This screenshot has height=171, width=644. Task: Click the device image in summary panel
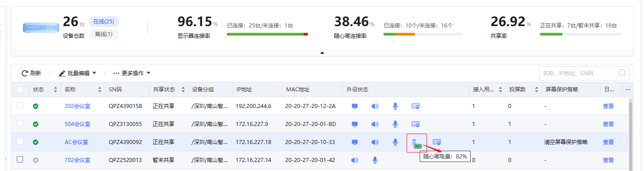coord(41,28)
